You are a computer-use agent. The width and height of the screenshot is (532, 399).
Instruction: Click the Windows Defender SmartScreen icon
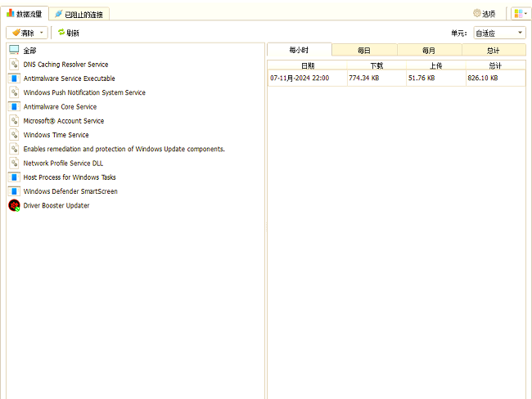[14, 191]
